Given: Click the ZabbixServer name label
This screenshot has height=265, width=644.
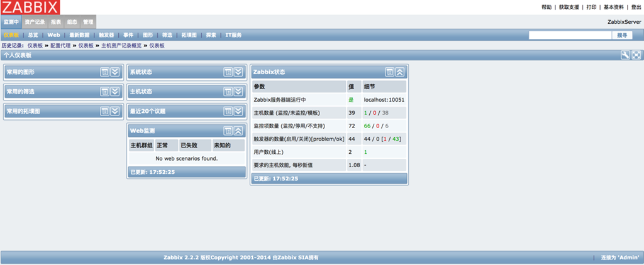Looking at the screenshot, I should [625, 22].
